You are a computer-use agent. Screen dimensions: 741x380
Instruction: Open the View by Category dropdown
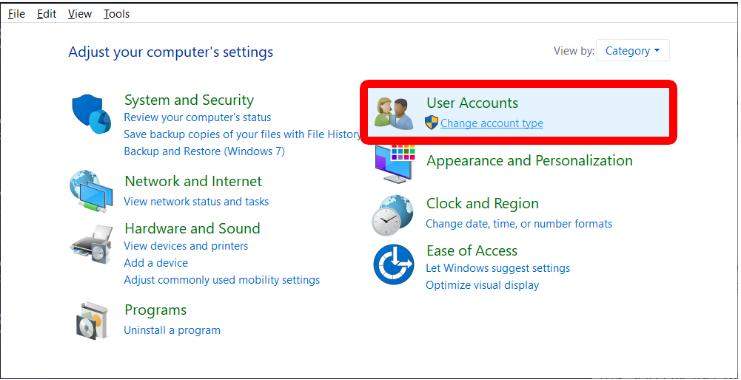[633, 51]
